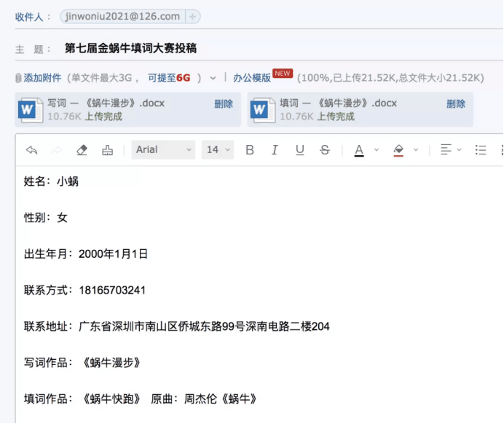Click line 写词作品：《蜗牛漫步》

[82, 363]
